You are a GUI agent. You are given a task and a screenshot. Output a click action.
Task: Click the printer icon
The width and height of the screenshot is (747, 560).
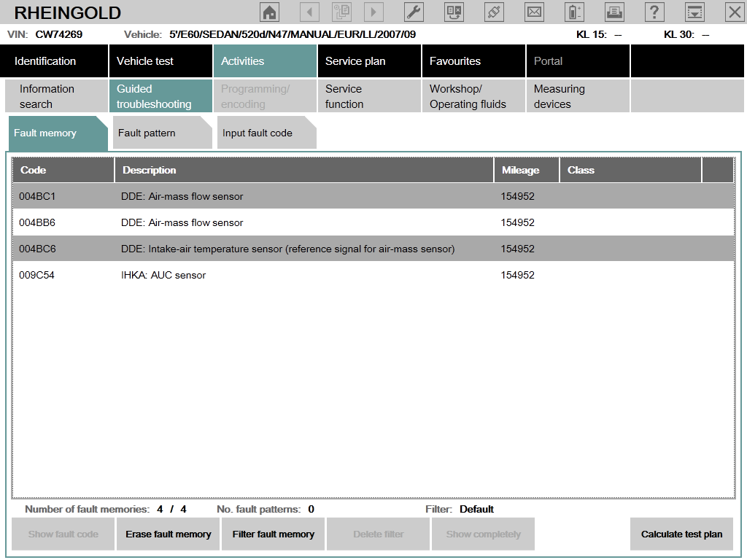(614, 12)
